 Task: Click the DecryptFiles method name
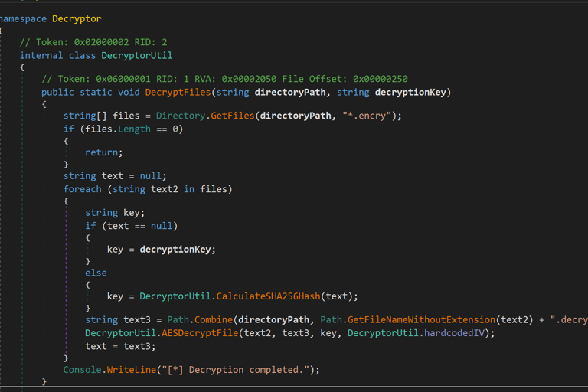click(178, 93)
